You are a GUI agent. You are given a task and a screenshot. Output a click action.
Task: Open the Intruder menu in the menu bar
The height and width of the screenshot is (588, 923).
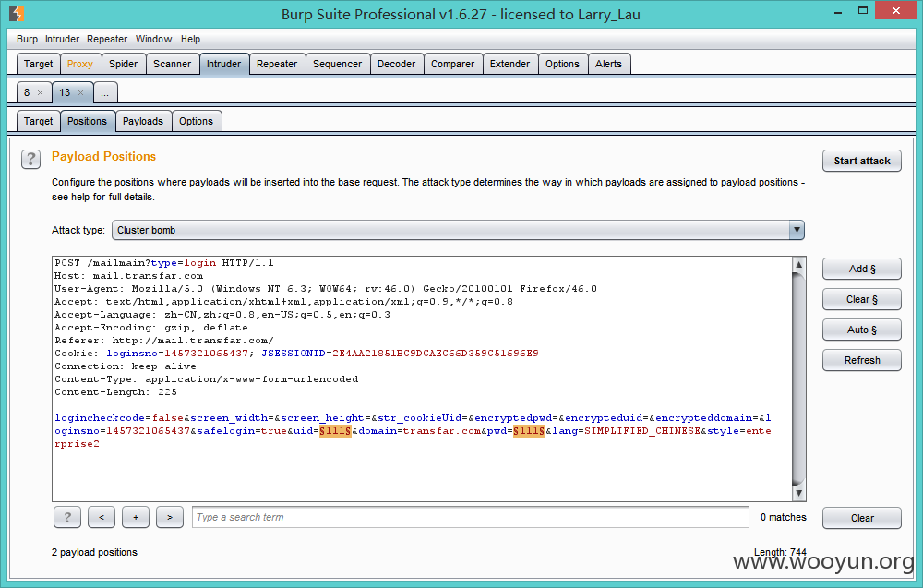pyautogui.click(x=62, y=39)
